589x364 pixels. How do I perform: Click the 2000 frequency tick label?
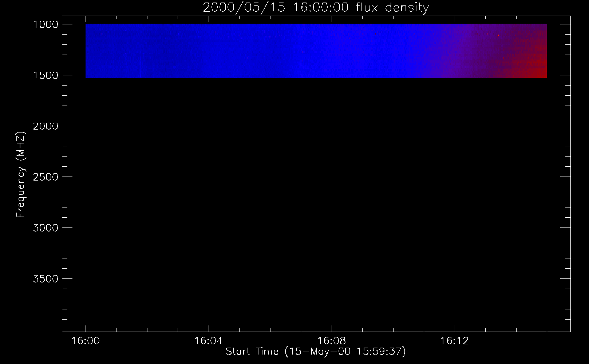46,126
